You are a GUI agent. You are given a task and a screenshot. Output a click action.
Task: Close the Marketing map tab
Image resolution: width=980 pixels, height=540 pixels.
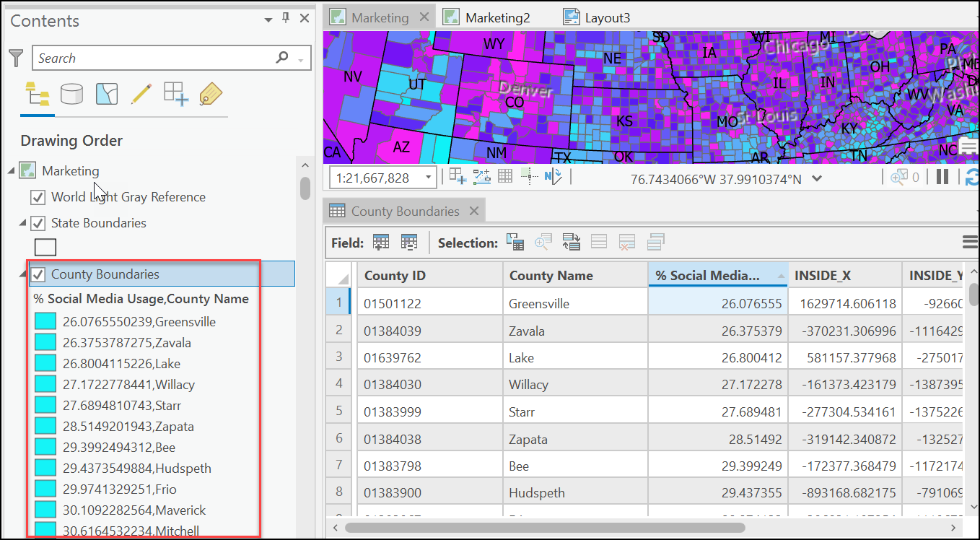point(424,17)
